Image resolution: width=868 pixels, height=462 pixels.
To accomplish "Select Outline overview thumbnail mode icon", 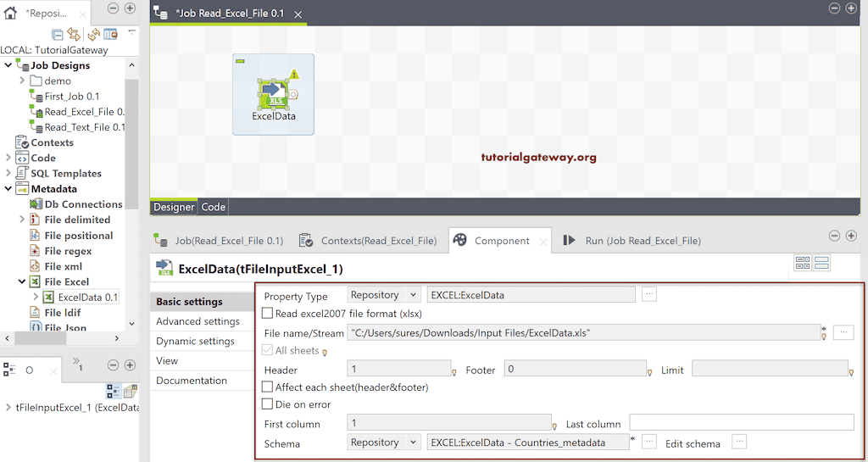I will 130,392.
